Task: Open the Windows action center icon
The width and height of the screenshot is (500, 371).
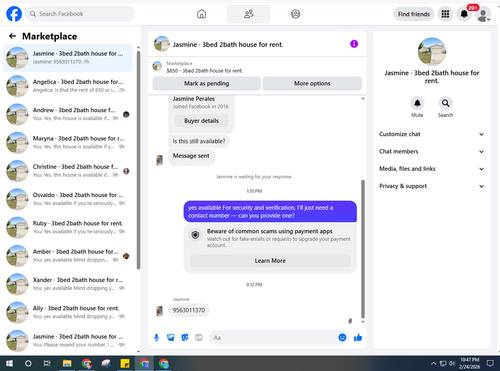Action: (x=490, y=363)
